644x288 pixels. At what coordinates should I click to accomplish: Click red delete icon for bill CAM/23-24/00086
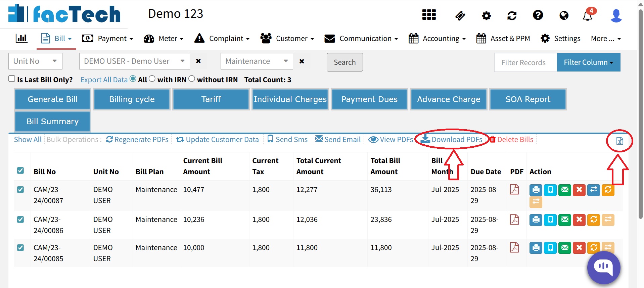click(x=579, y=220)
